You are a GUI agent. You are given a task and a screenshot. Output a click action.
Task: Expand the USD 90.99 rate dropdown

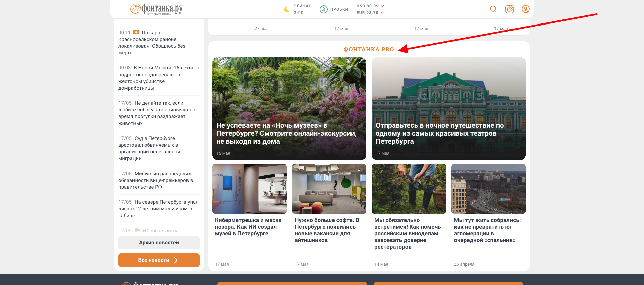pyautogui.click(x=382, y=6)
